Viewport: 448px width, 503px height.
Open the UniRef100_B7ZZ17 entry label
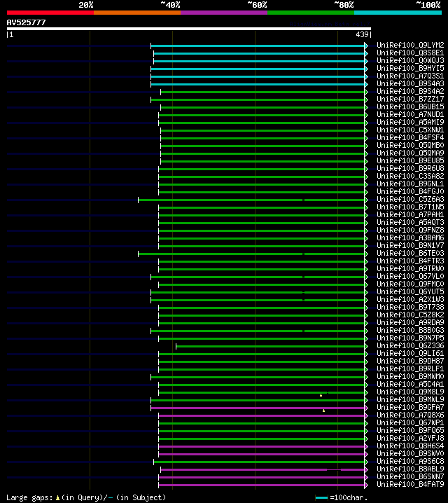click(410, 99)
